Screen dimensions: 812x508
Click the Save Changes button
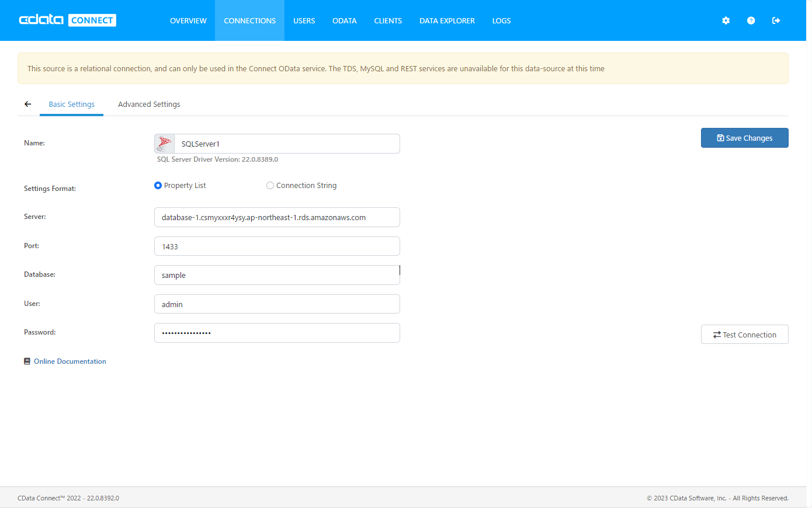click(744, 138)
